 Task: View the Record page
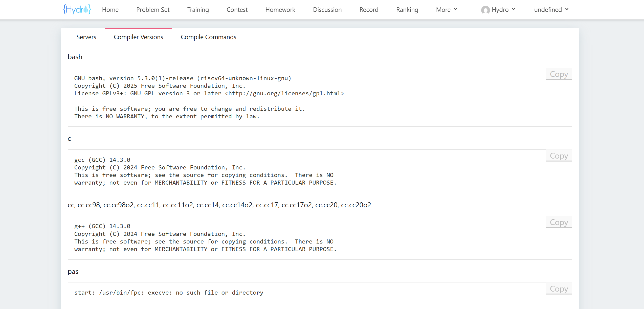click(369, 10)
